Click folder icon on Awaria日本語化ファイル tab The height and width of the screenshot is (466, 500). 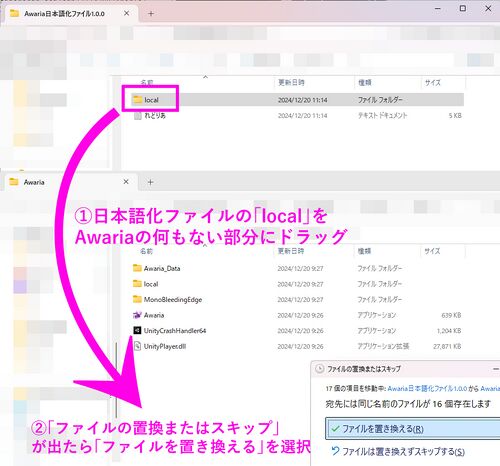14,13
